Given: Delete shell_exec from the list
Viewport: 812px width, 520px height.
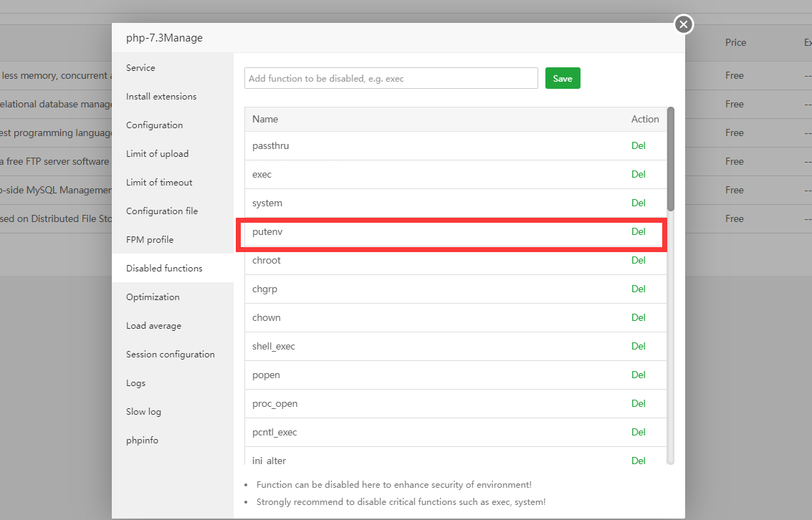Looking at the screenshot, I should (638, 346).
